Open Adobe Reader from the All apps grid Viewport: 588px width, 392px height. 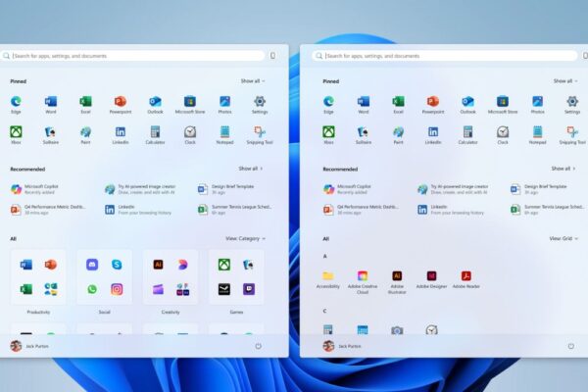click(467, 277)
